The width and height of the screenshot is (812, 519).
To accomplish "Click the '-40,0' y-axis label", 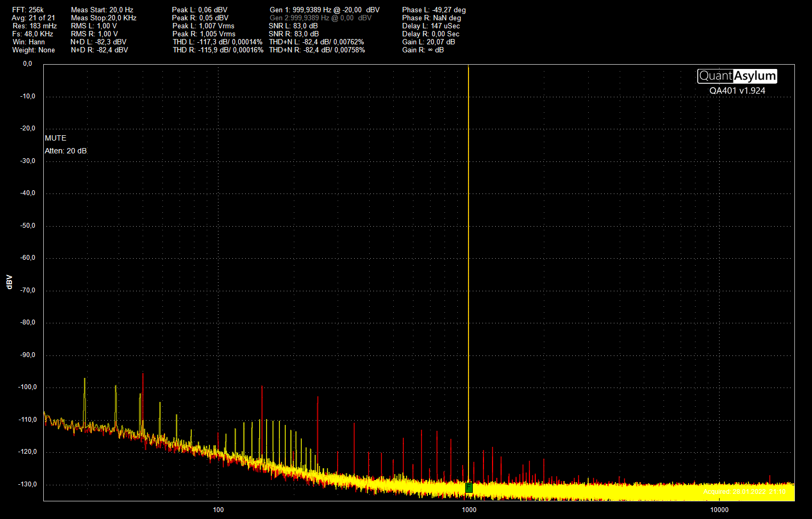I will coord(28,193).
